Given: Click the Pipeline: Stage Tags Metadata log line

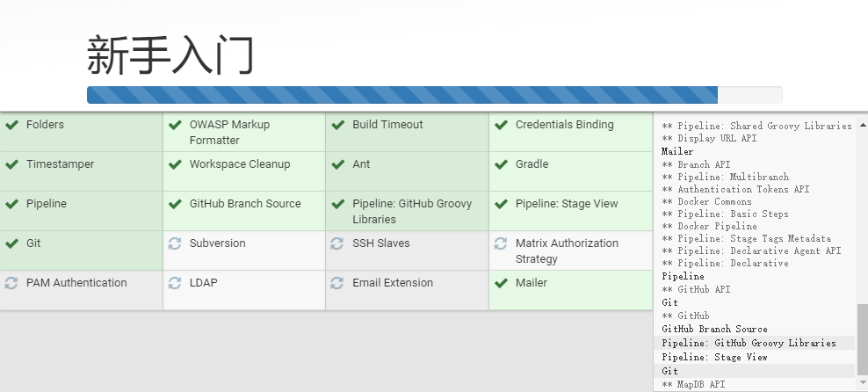Looking at the screenshot, I should pyautogui.click(x=746, y=239).
